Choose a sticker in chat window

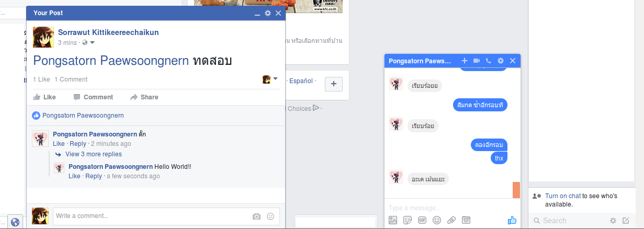point(407,220)
